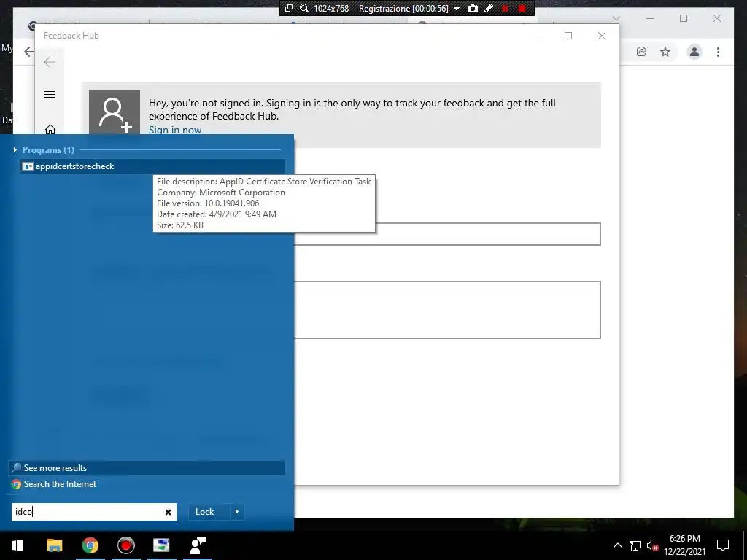Pause the recording with the red pause button

[505, 9]
